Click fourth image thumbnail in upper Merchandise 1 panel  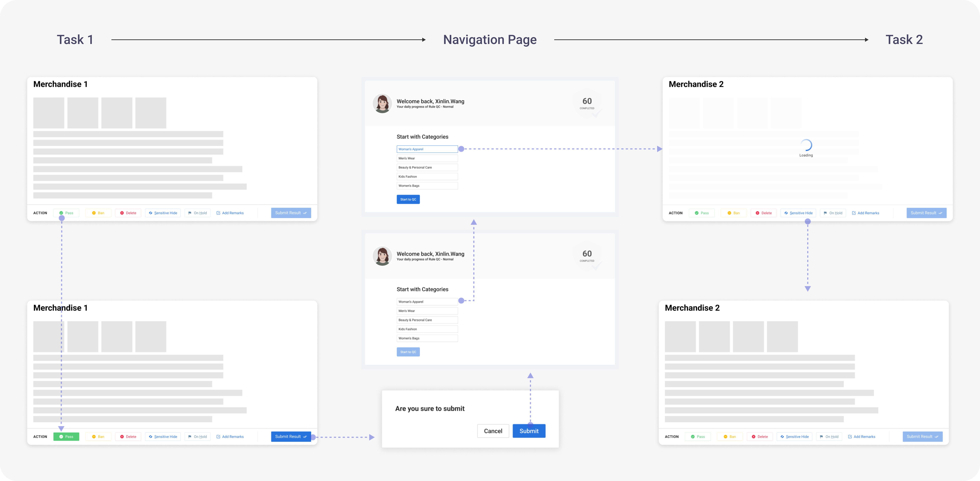[x=151, y=113]
